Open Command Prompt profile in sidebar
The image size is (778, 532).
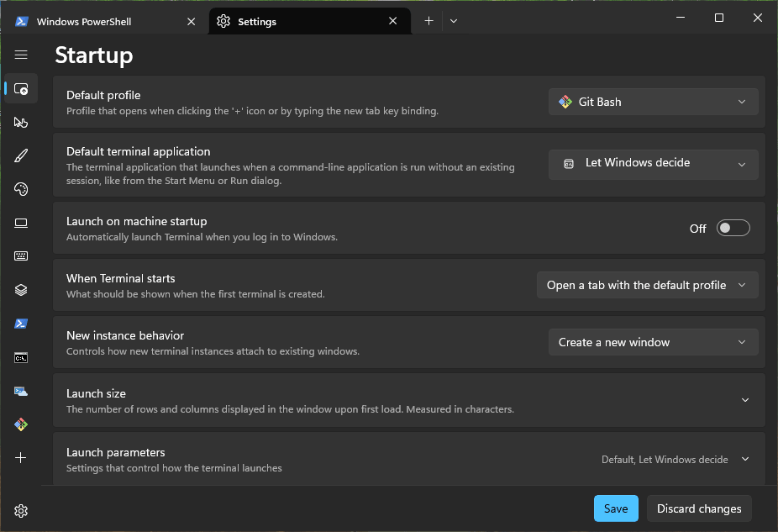21,357
